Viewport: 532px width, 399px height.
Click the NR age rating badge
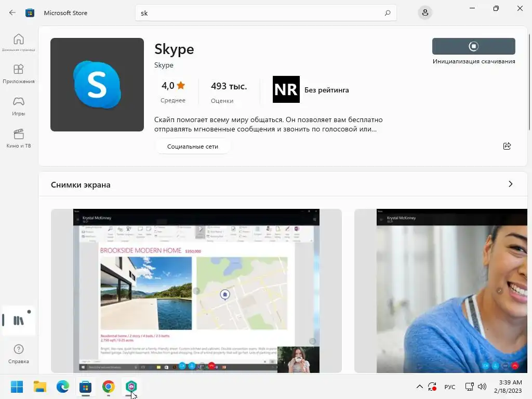coord(286,89)
